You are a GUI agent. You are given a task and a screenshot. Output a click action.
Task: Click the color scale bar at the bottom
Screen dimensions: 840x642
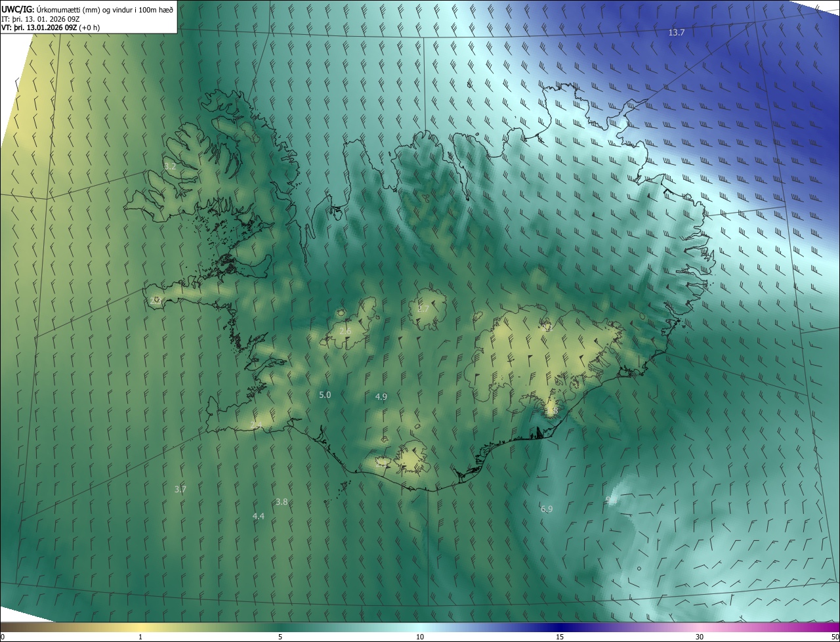[x=420, y=628]
